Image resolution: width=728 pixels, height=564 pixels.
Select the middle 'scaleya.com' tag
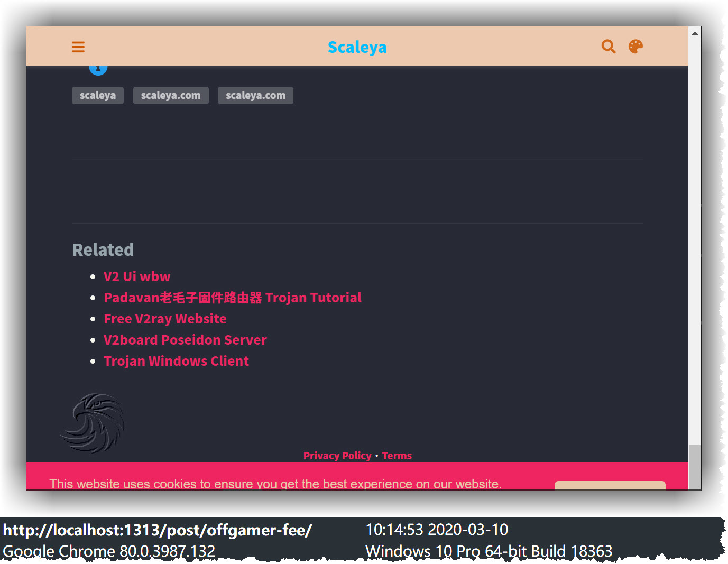pos(171,96)
